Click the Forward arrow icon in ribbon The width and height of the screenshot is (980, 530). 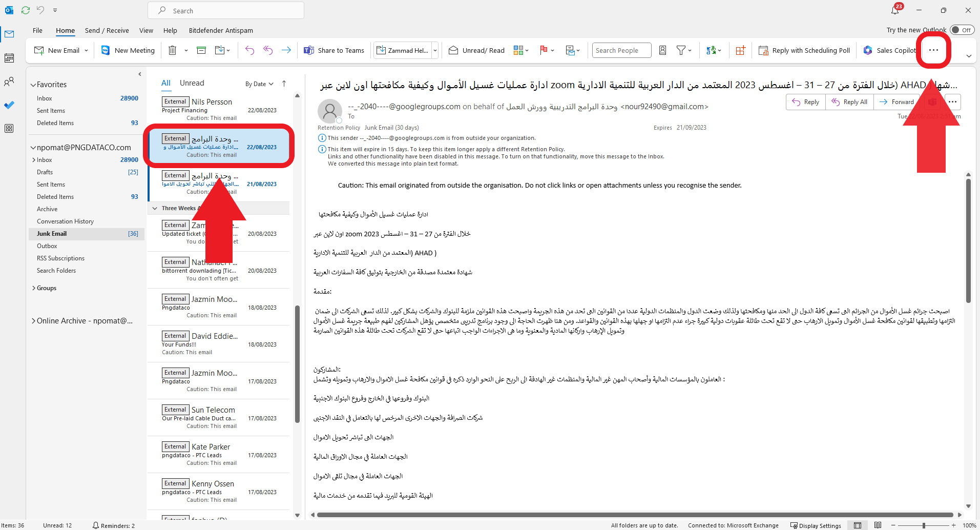pos(286,50)
